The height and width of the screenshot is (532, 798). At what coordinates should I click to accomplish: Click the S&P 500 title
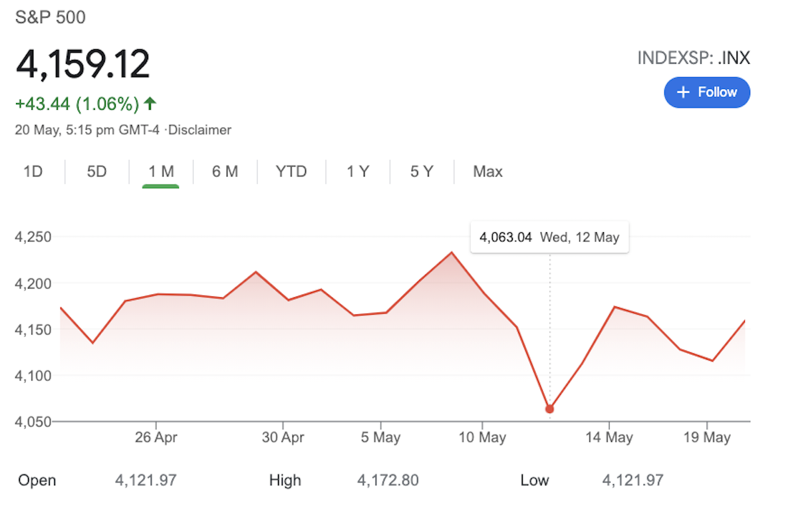click(51, 17)
